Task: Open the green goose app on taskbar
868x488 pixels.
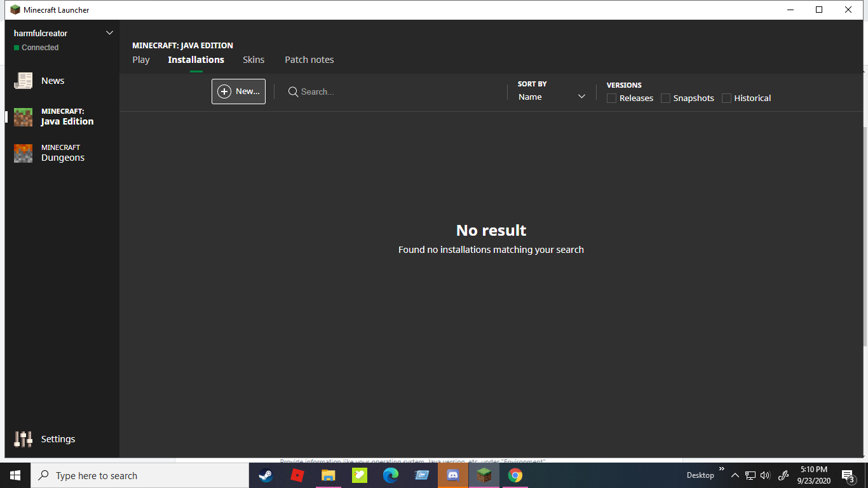Action: 359,475
